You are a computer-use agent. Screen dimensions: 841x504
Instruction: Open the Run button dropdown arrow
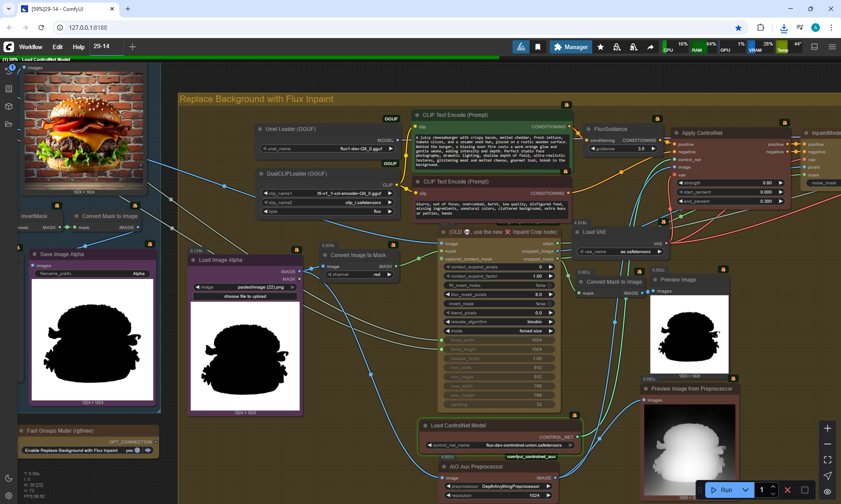point(746,490)
